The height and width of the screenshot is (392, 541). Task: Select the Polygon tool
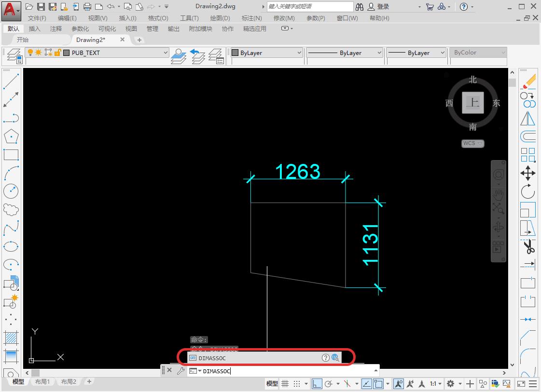pyautogui.click(x=11, y=136)
